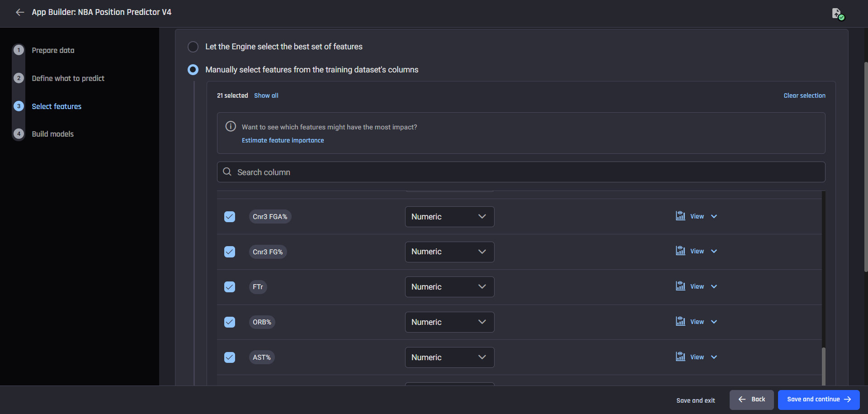The image size is (868, 414).
Task: Click the View link for Cnr3 FGA%
Action: 697,216
